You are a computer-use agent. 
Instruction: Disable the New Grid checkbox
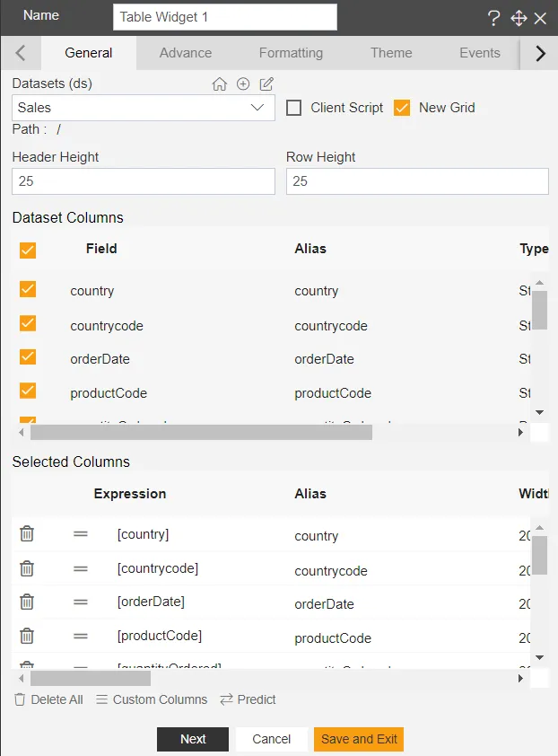tap(400, 107)
